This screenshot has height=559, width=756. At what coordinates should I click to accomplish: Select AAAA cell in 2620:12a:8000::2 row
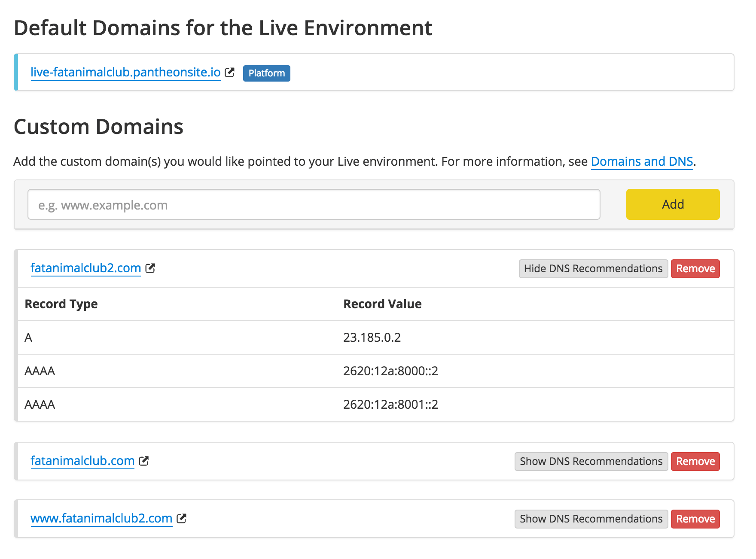(x=40, y=371)
